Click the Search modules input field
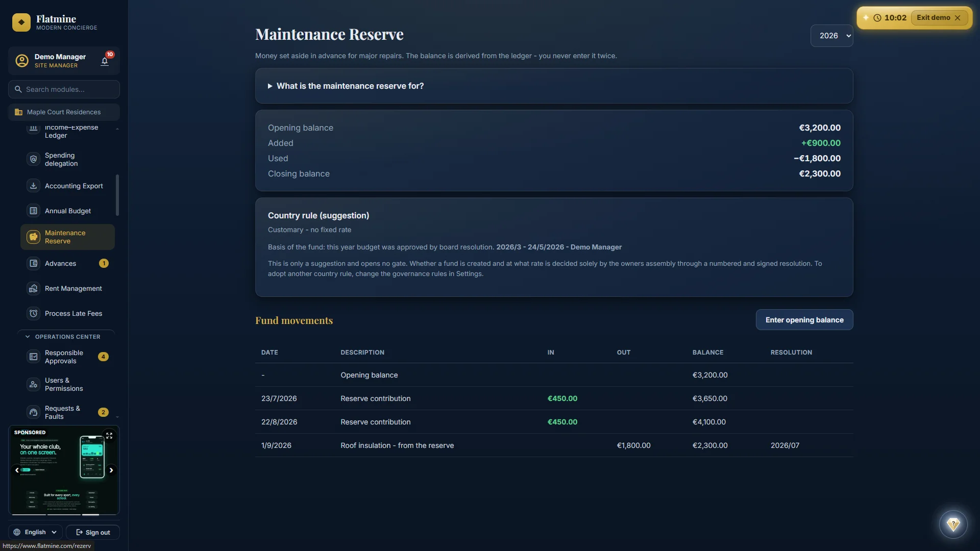 pyautogui.click(x=64, y=89)
